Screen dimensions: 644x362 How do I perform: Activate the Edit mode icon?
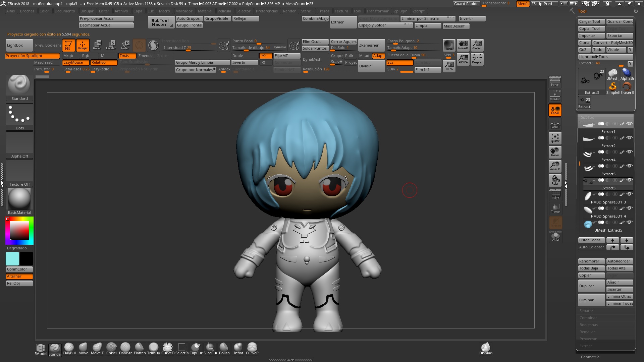click(68, 45)
